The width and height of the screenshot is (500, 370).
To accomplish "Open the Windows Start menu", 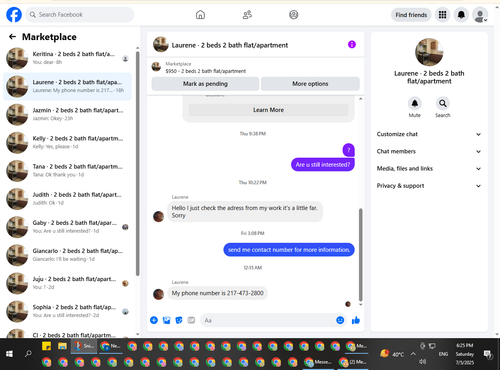I will (9, 354).
